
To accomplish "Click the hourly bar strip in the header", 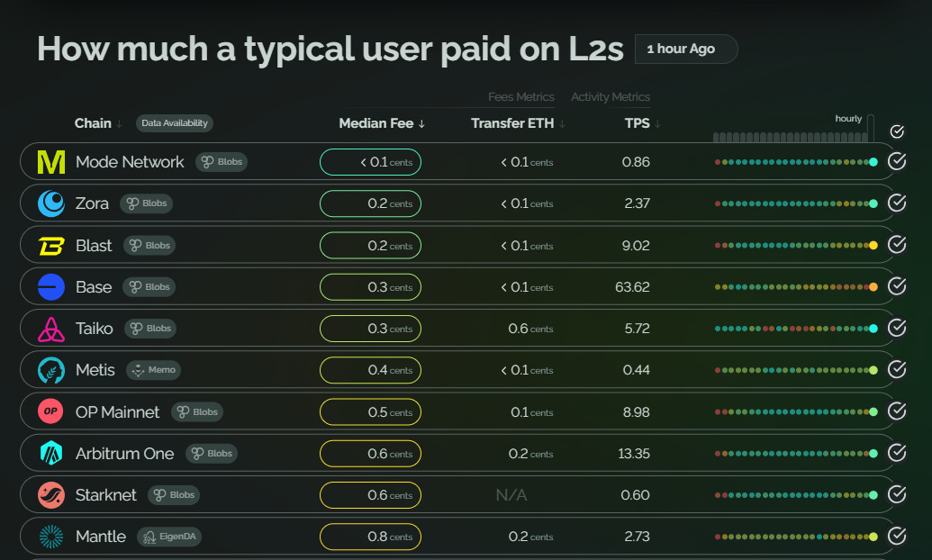I will 790,138.
